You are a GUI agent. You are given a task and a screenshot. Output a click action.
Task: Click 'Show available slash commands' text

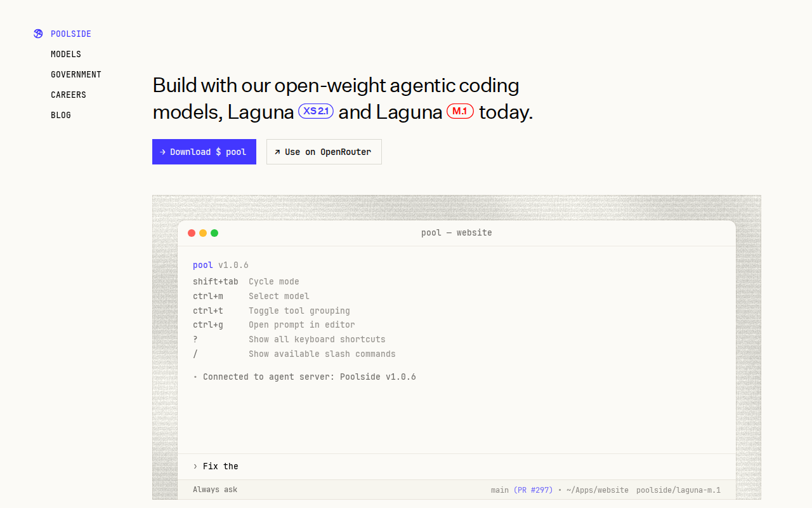pyautogui.click(x=322, y=354)
